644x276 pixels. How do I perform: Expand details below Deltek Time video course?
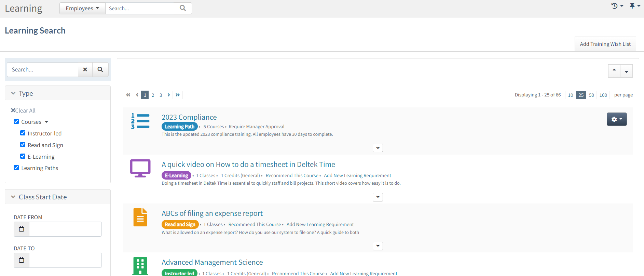coord(378,197)
